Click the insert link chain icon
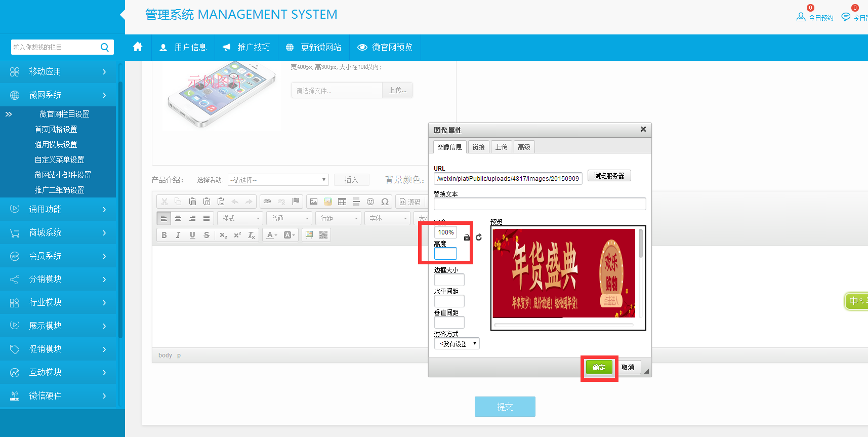868x437 pixels. [x=267, y=202]
